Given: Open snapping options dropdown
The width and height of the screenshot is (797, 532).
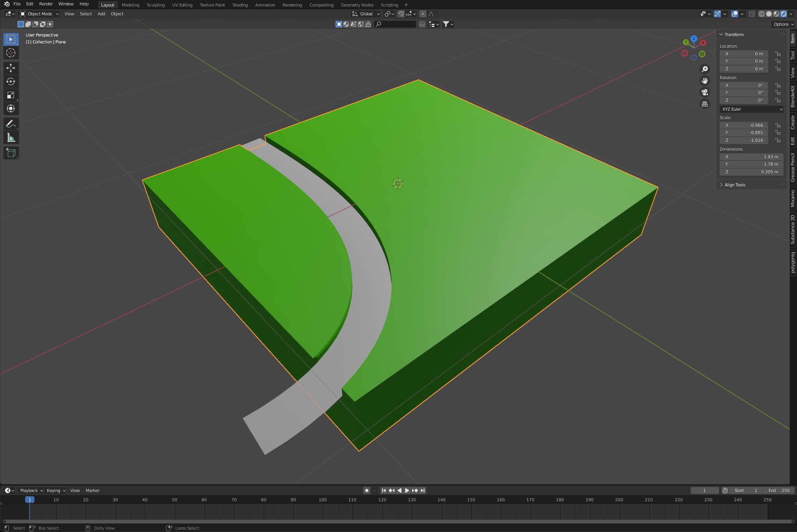Looking at the screenshot, I should [x=411, y=14].
